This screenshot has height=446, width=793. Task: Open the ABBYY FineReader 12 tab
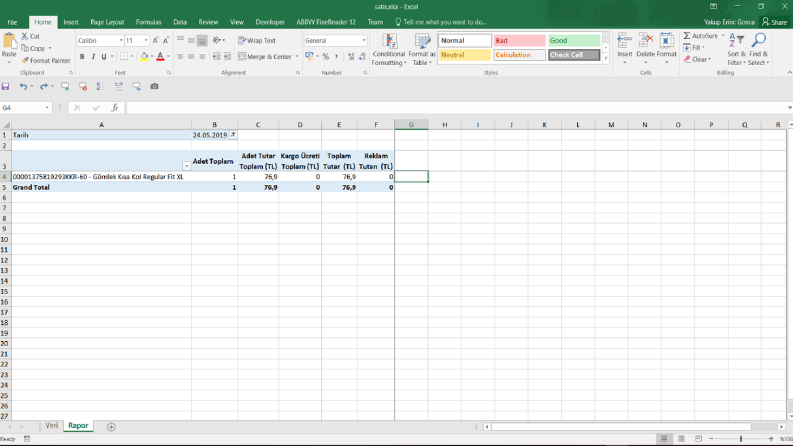pos(326,22)
